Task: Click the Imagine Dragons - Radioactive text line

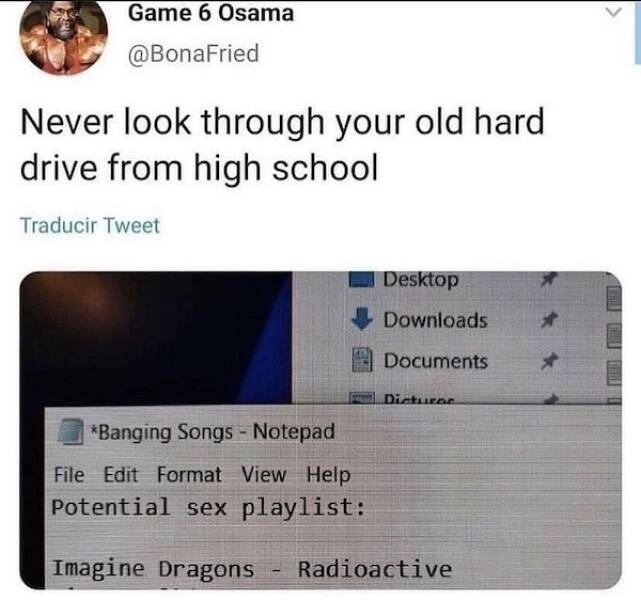Action: pyautogui.click(x=252, y=569)
